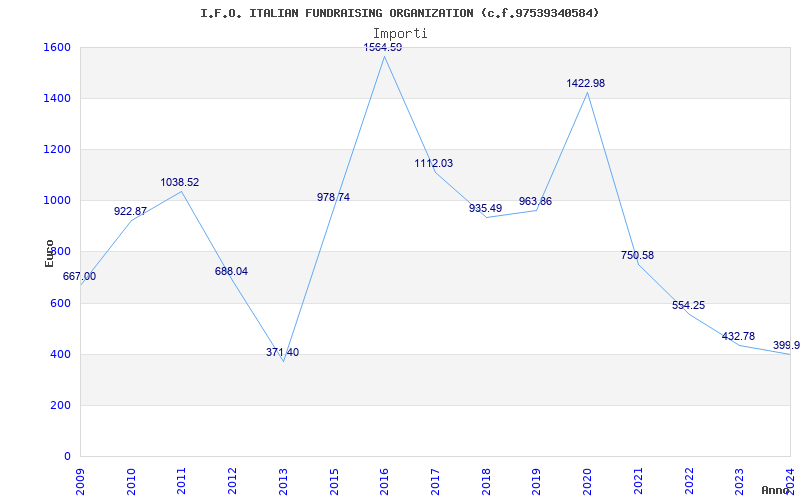Click the 200 y-axis tick label
Viewport: 800px width, 500px height.
59,405
